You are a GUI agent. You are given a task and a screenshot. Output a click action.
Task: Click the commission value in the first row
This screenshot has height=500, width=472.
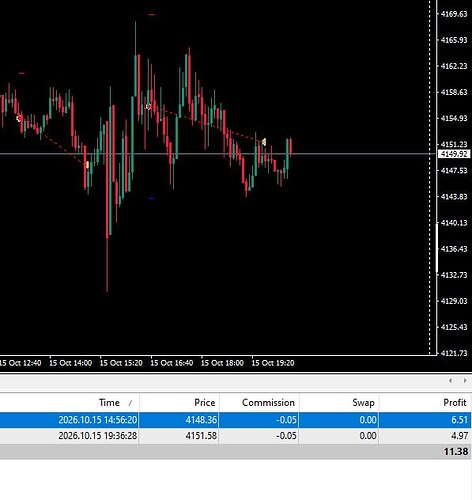[x=286, y=420]
